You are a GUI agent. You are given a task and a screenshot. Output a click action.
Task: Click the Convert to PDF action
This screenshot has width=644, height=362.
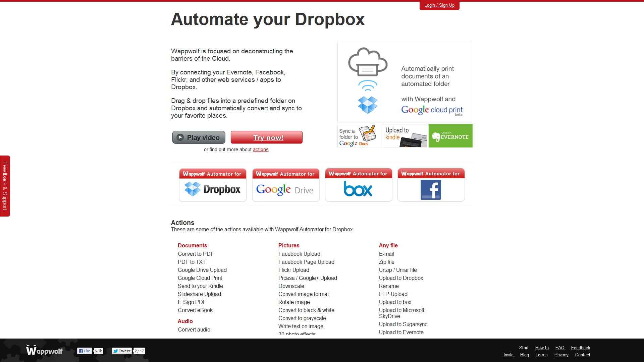click(x=196, y=254)
